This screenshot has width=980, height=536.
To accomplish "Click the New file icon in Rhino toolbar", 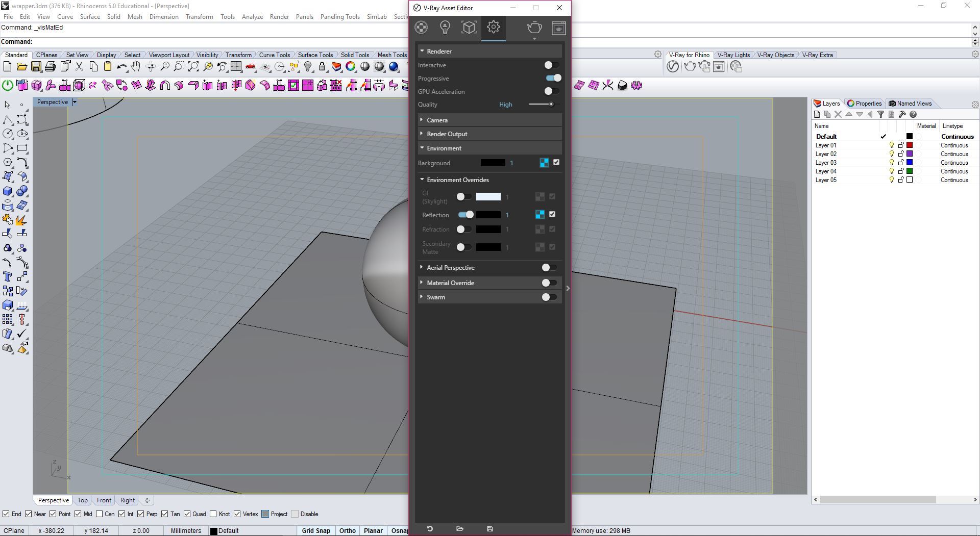I will pyautogui.click(x=7, y=67).
